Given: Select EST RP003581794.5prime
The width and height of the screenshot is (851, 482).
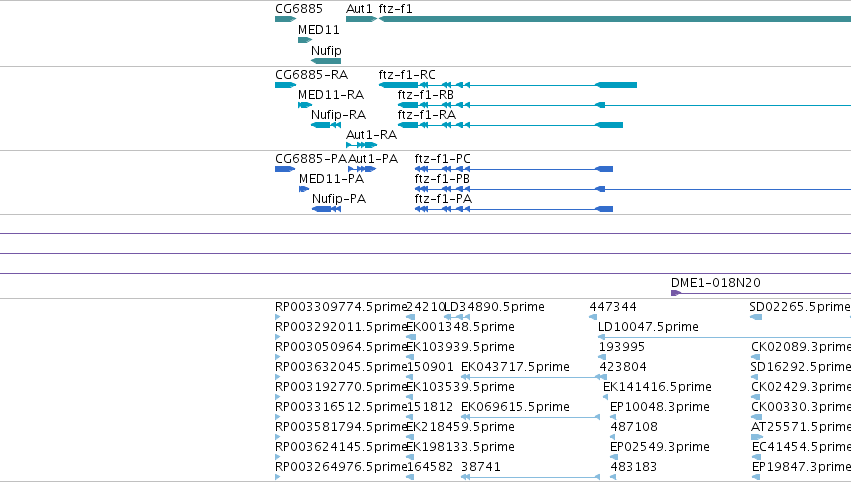Looking at the screenshot, I should 341,427.
